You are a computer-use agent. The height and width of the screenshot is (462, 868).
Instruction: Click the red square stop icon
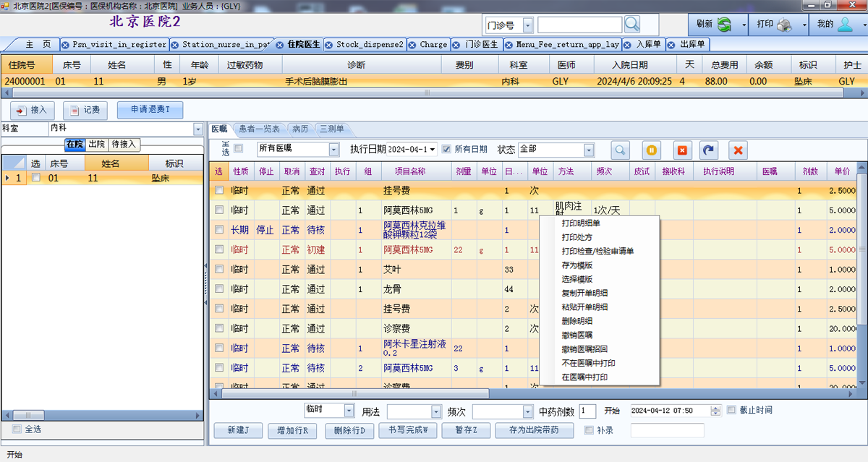pos(681,150)
